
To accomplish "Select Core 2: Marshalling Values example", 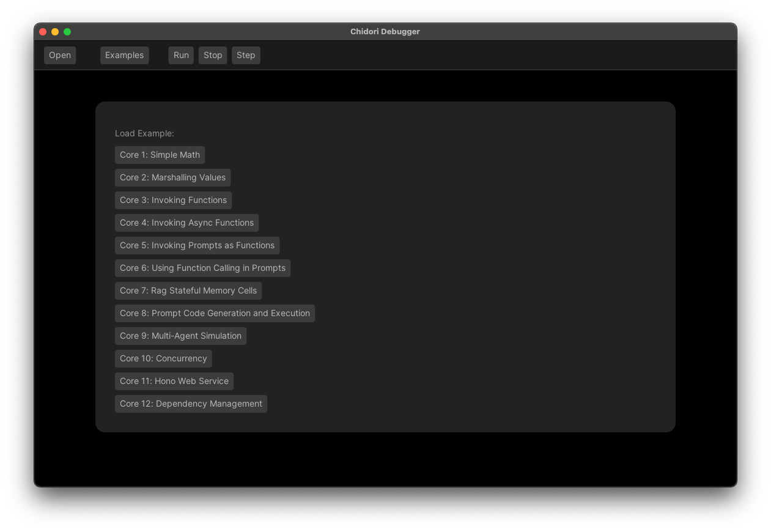I will [172, 177].
